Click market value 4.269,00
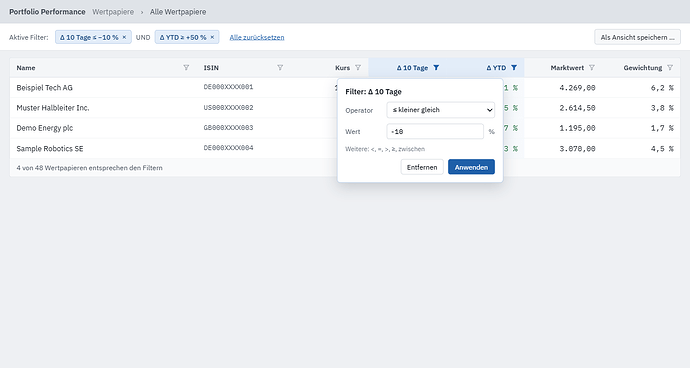Image resolution: width=690 pixels, height=368 pixels. pos(577,88)
